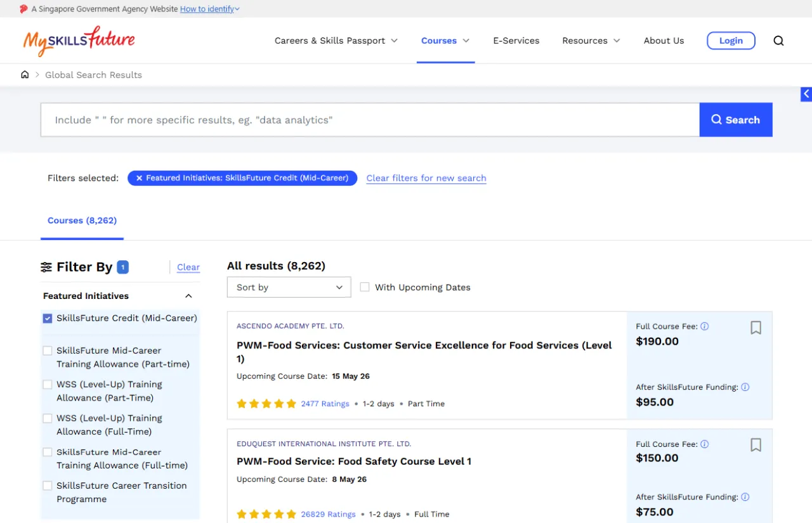Open About Us in the top navigation
Viewport: 812px width, 523px height.
point(664,41)
